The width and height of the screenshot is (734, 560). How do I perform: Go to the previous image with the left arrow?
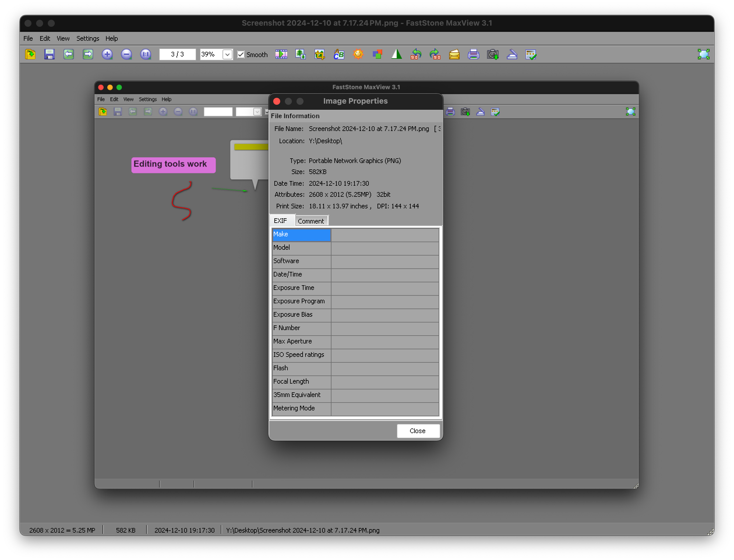click(x=69, y=54)
